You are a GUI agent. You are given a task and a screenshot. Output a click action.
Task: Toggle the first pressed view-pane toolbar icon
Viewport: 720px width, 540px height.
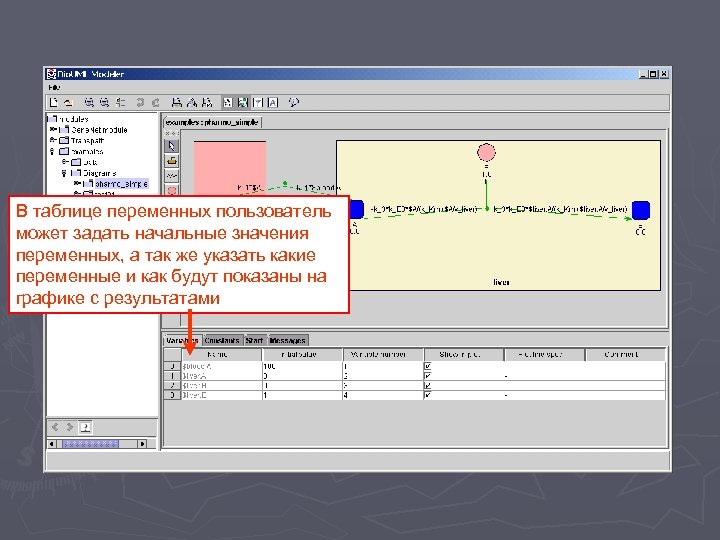point(227,102)
